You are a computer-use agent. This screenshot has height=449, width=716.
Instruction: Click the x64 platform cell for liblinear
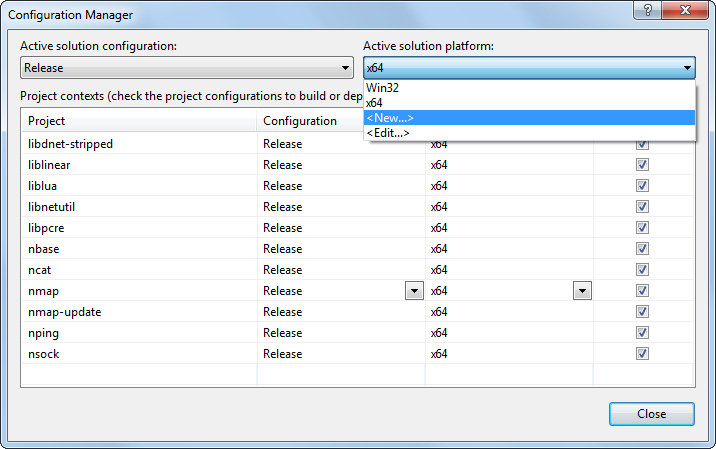click(509, 165)
